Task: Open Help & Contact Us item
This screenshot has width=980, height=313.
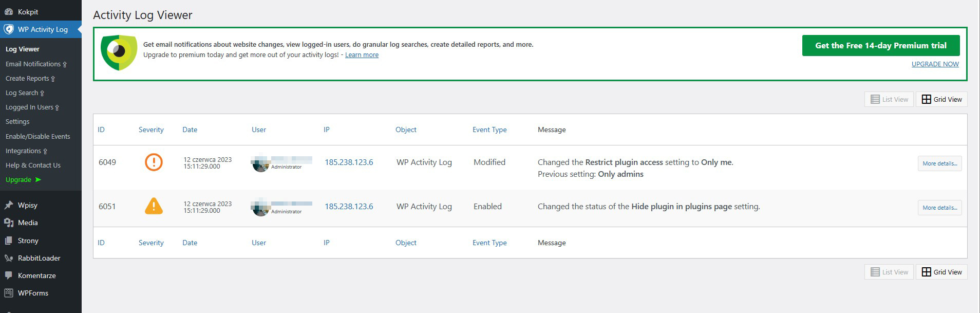Action: click(33, 165)
